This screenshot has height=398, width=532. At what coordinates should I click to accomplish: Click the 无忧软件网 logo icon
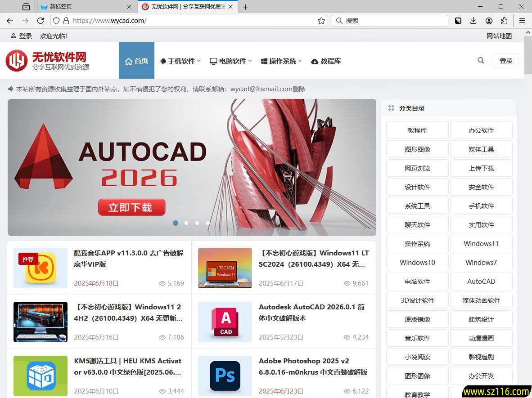coord(16,60)
